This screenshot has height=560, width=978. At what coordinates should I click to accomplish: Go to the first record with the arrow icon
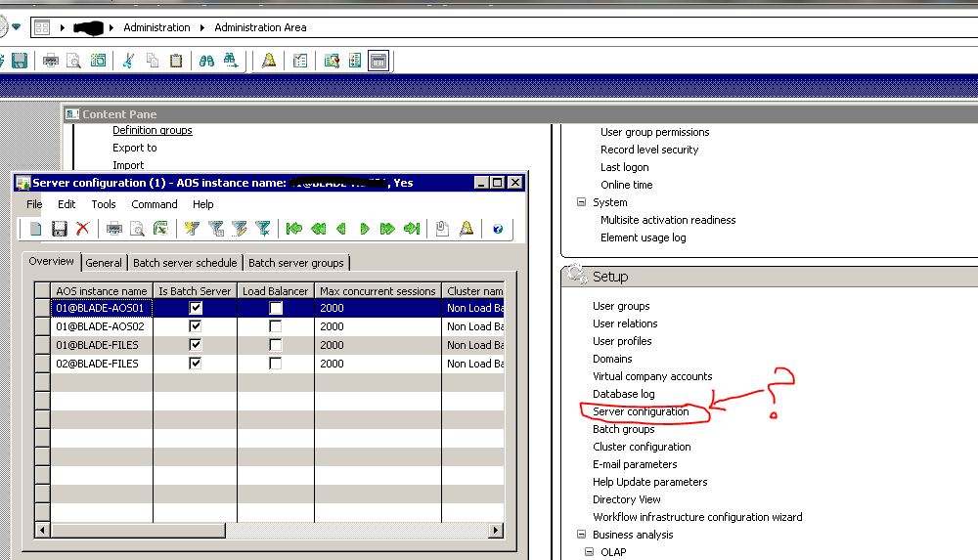pyautogui.click(x=293, y=229)
